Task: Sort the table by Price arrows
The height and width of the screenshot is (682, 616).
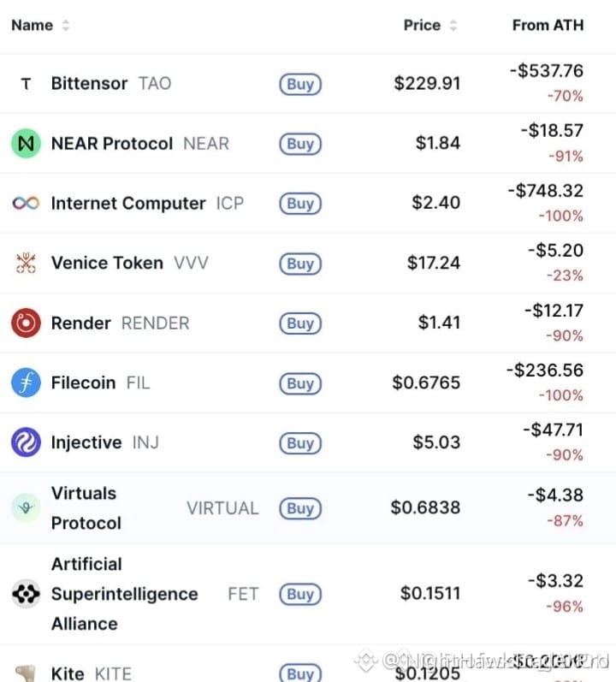Action: click(453, 25)
